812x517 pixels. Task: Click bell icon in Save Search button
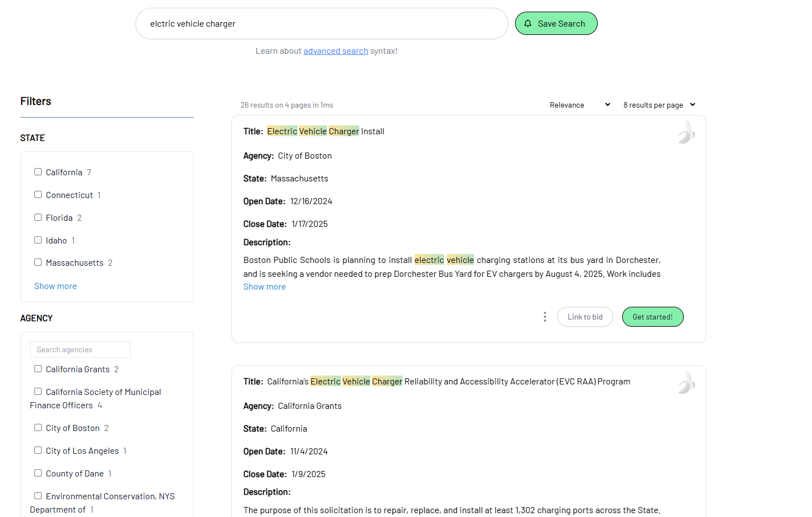click(528, 23)
